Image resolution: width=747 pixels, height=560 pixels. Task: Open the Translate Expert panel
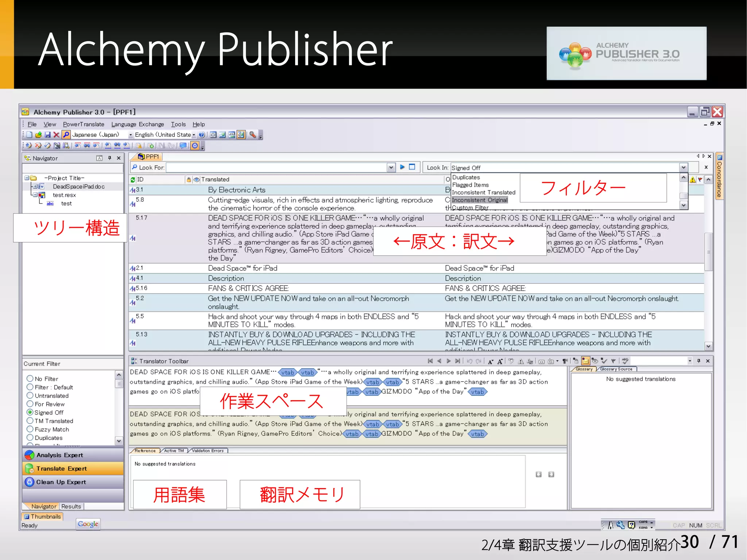[73, 468]
